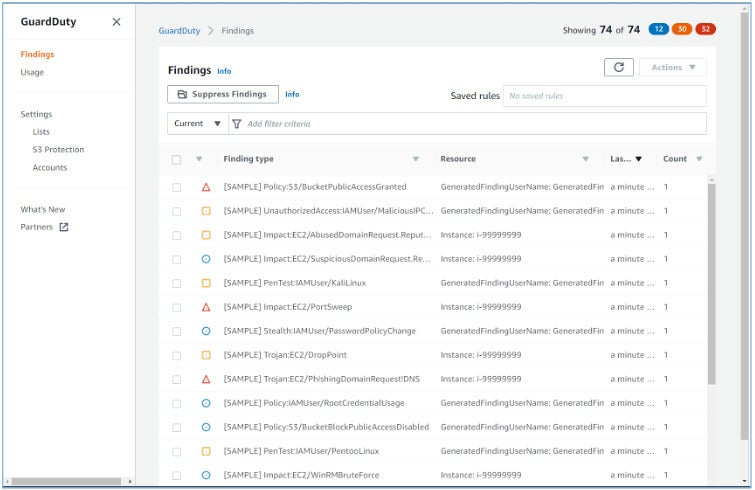
Task: Open Lists under Settings
Action: (x=41, y=132)
